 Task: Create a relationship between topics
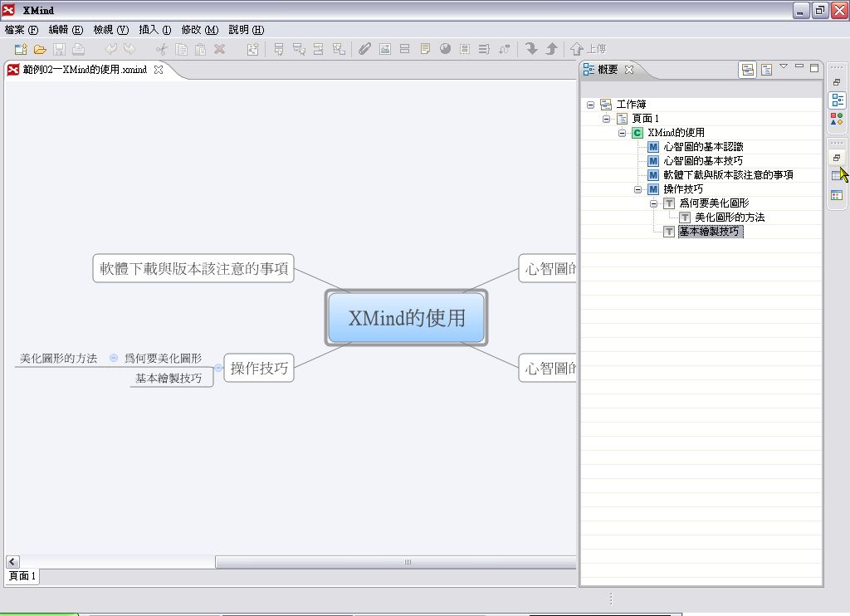504,49
